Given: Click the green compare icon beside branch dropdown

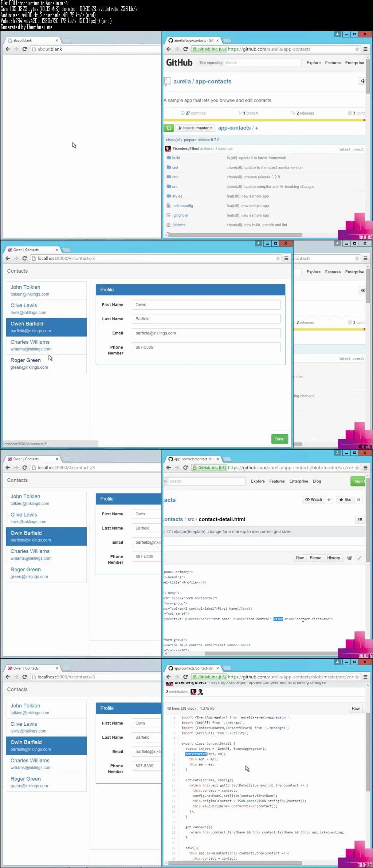Looking at the screenshot, I should (x=169, y=128).
